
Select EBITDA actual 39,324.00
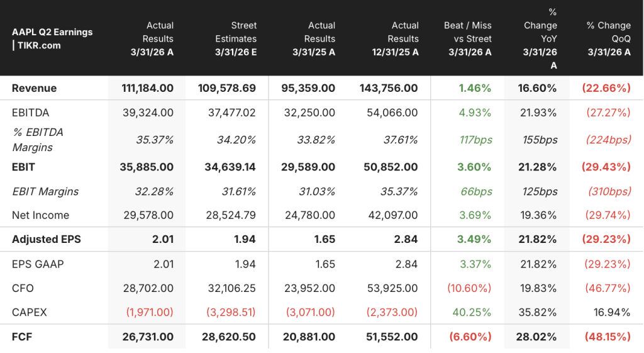point(148,113)
